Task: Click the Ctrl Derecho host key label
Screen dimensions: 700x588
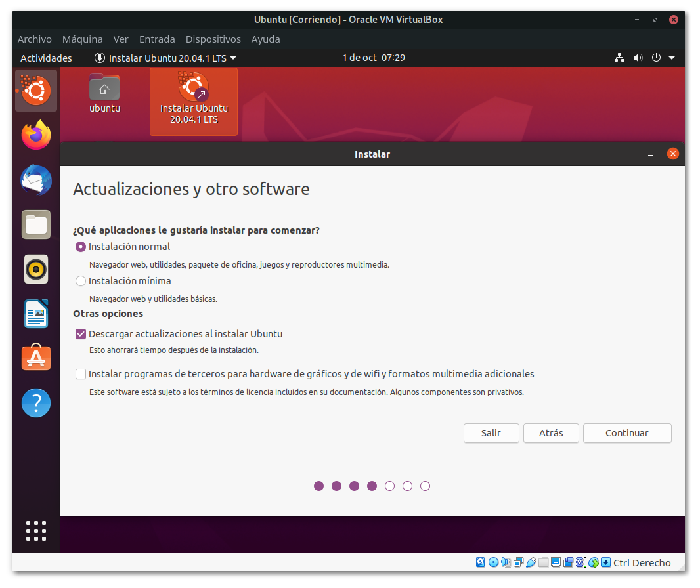Action: [642, 562]
